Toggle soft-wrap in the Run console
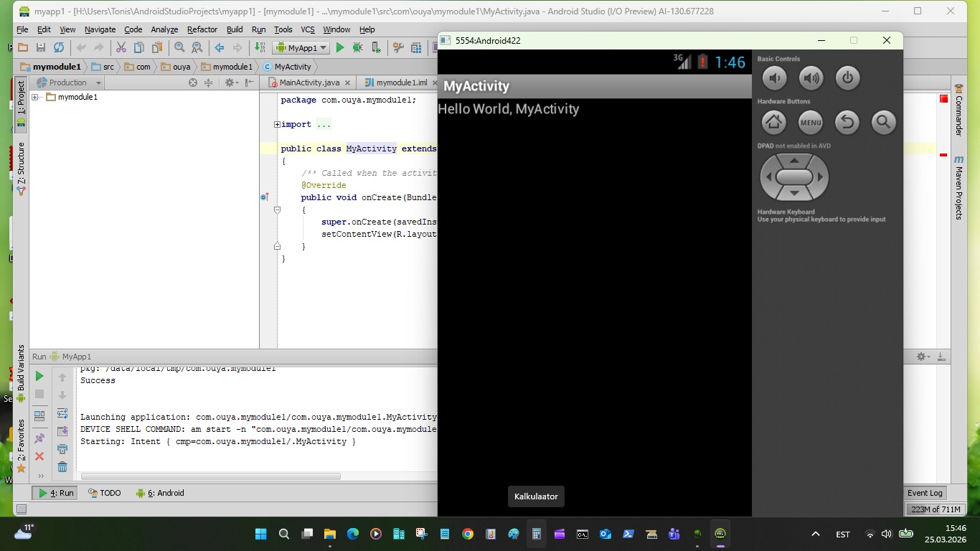Viewport: 980px width, 551px height. (62, 413)
